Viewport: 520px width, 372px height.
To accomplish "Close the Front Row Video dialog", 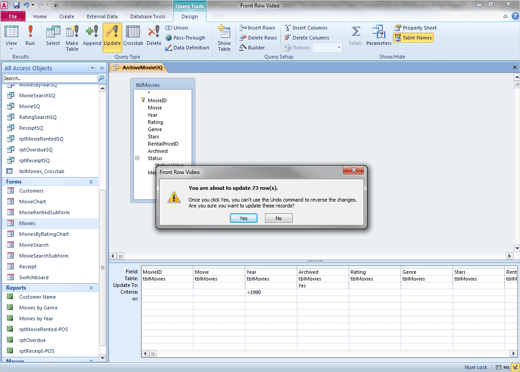I will [x=354, y=171].
